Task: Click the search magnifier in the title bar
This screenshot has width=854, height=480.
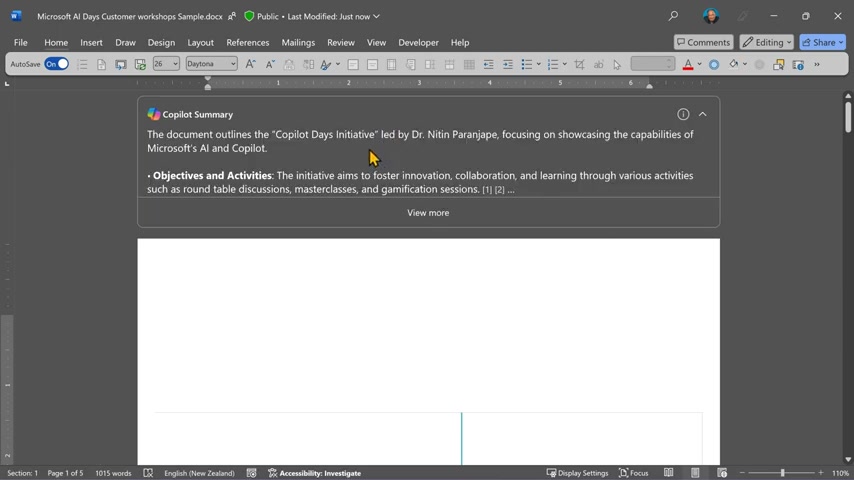Action: tap(673, 16)
